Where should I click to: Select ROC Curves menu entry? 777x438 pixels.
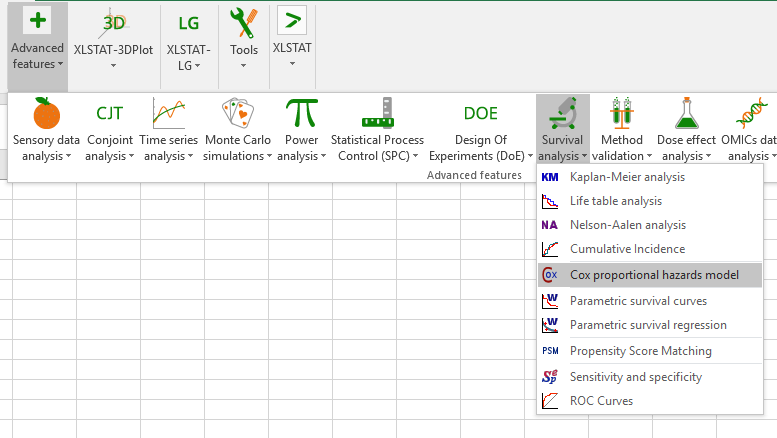coord(650,400)
